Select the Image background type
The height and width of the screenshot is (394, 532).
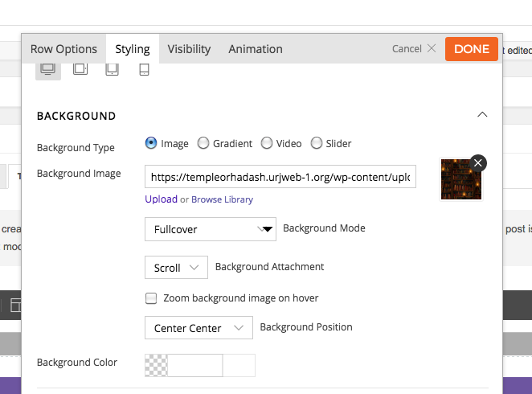[151, 143]
